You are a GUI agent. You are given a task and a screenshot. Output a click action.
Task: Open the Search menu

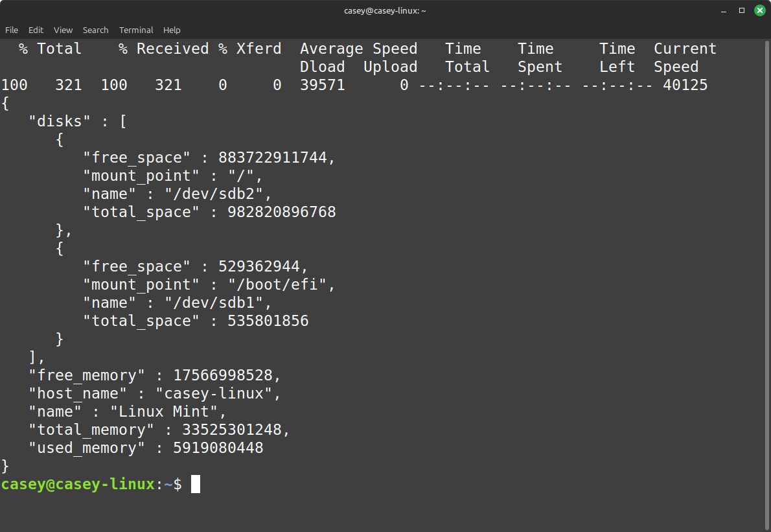[x=95, y=30]
